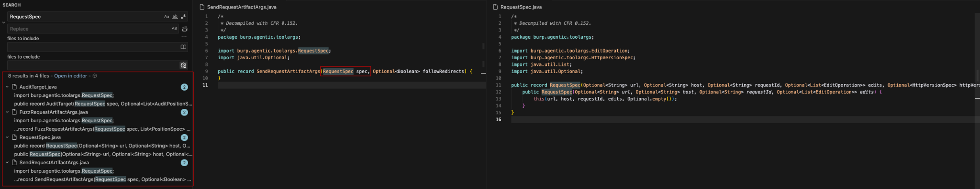
Task: Expand or collapse the Replace row chevron
Action: click(3, 22)
